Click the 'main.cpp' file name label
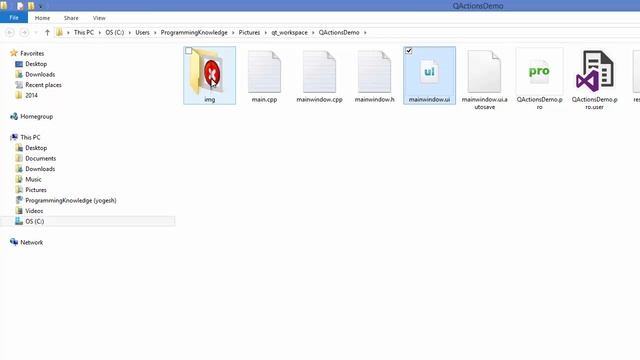This screenshot has height=360, width=640. point(264,99)
